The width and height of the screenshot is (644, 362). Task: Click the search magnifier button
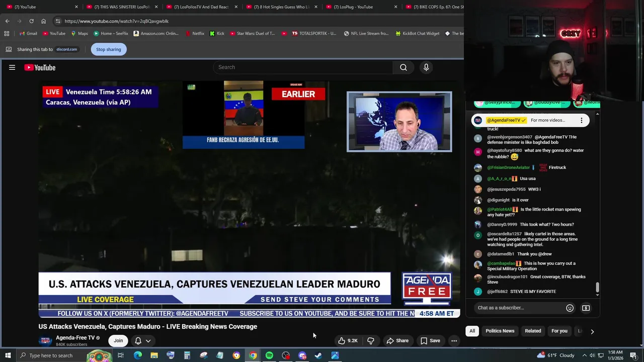coord(404,67)
